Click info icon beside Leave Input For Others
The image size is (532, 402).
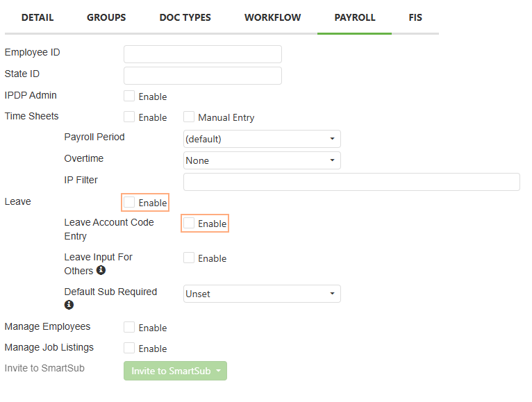(x=101, y=270)
